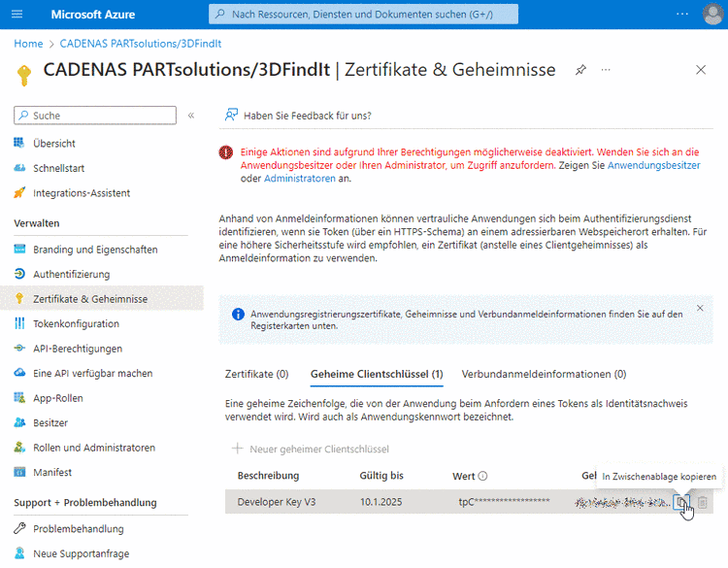Click Haben Sie Feedback für uns?

tap(308, 116)
